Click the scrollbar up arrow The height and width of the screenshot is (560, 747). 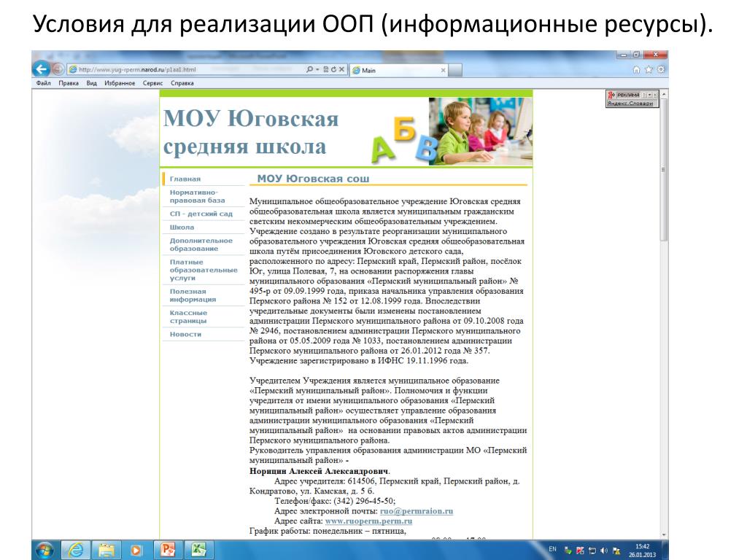[664, 94]
